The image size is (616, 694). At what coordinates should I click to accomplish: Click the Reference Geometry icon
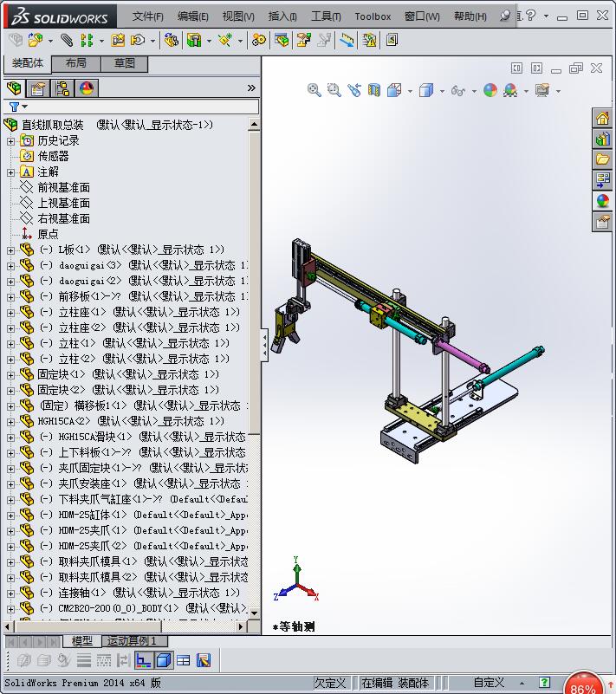tap(224, 40)
